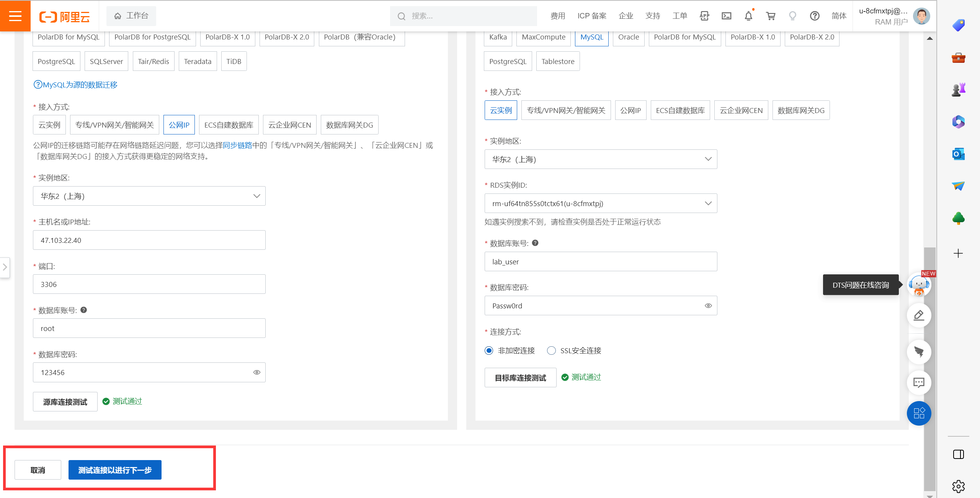Expand source 实例地区 dropdown
The width and height of the screenshot is (980, 498).
click(x=149, y=196)
